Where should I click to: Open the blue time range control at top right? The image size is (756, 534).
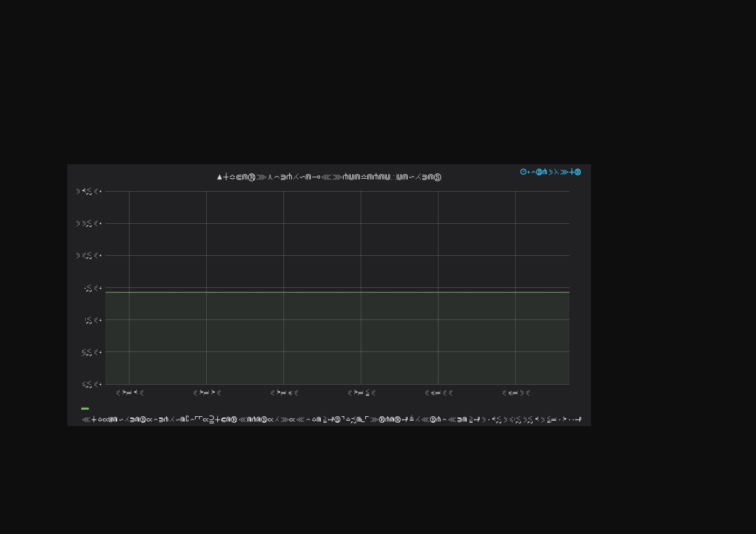(550, 172)
